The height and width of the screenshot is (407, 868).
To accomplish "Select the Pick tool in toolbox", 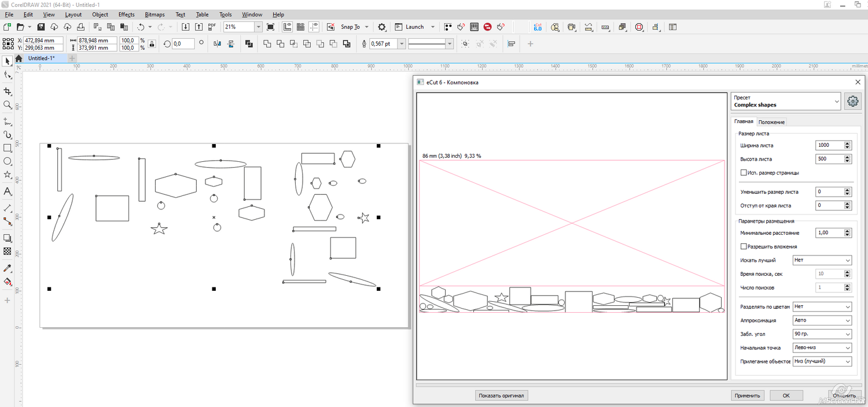I will [x=8, y=61].
